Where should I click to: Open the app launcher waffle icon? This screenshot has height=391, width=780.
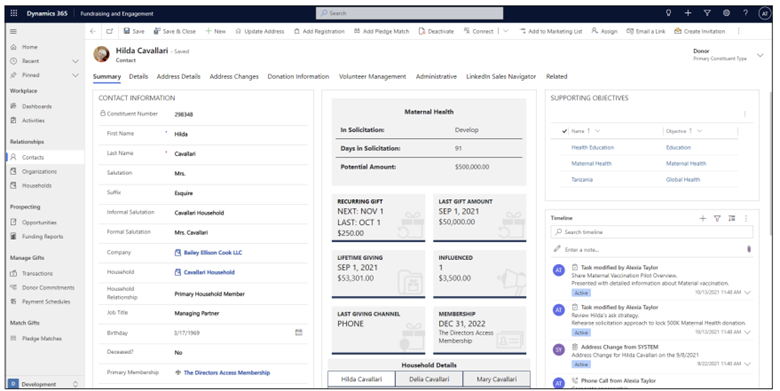[x=14, y=13]
